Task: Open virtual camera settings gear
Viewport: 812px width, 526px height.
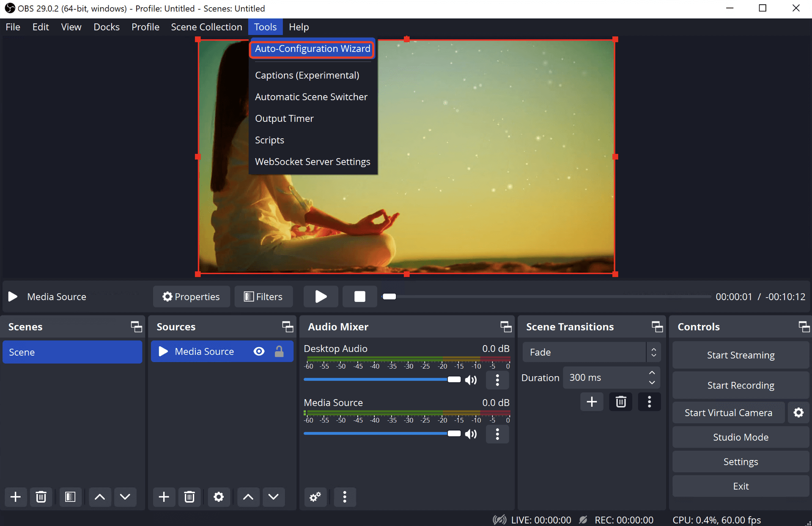Action: pos(798,413)
